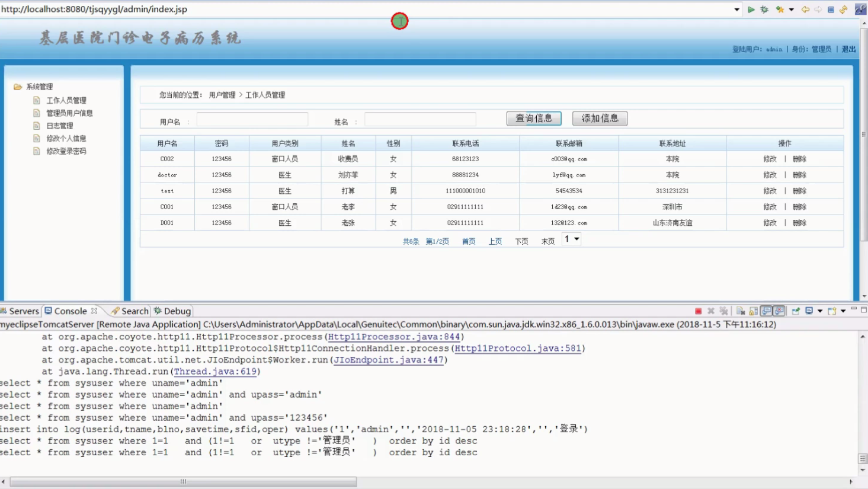The image size is (868, 489).
Task: Switch to the Search tab
Action: (x=130, y=311)
